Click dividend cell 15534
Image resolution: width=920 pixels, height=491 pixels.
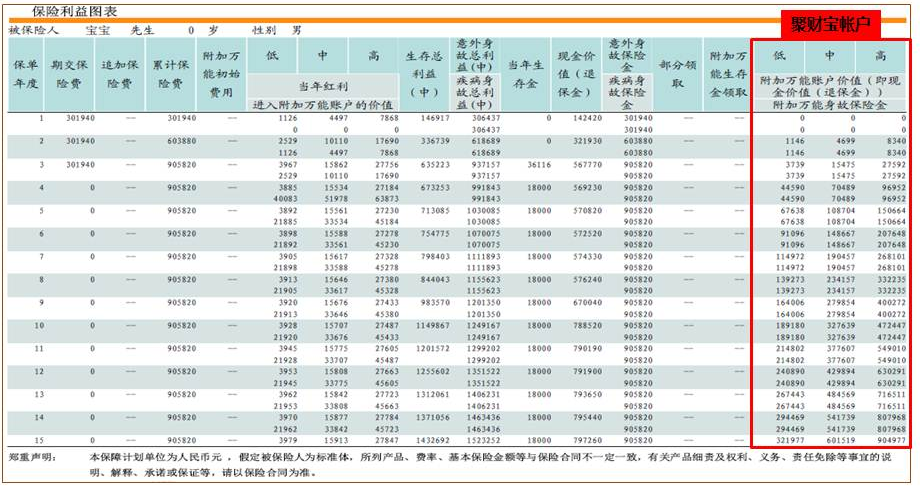click(x=336, y=188)
